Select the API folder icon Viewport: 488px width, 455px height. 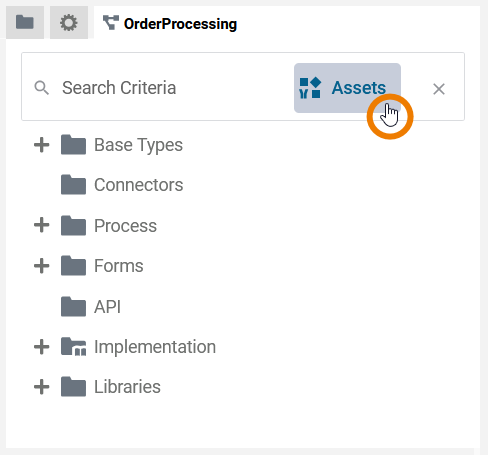[73, 306]
